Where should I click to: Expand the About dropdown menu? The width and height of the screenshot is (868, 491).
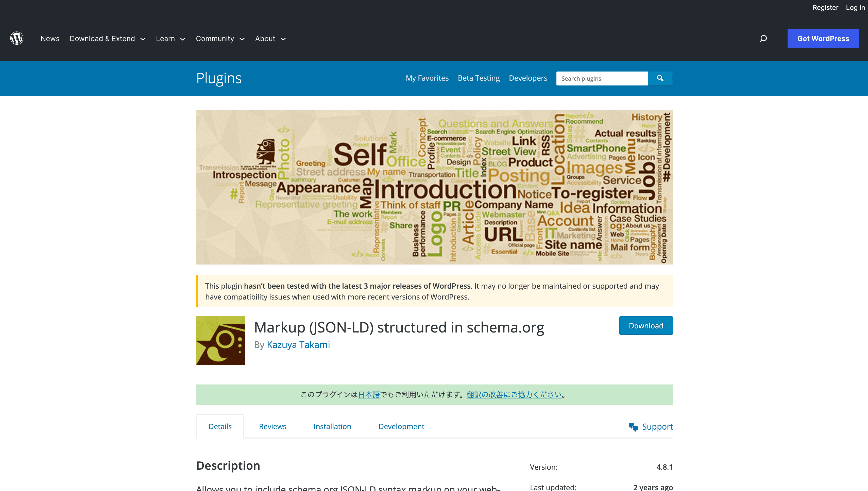[x=270, y=39]
